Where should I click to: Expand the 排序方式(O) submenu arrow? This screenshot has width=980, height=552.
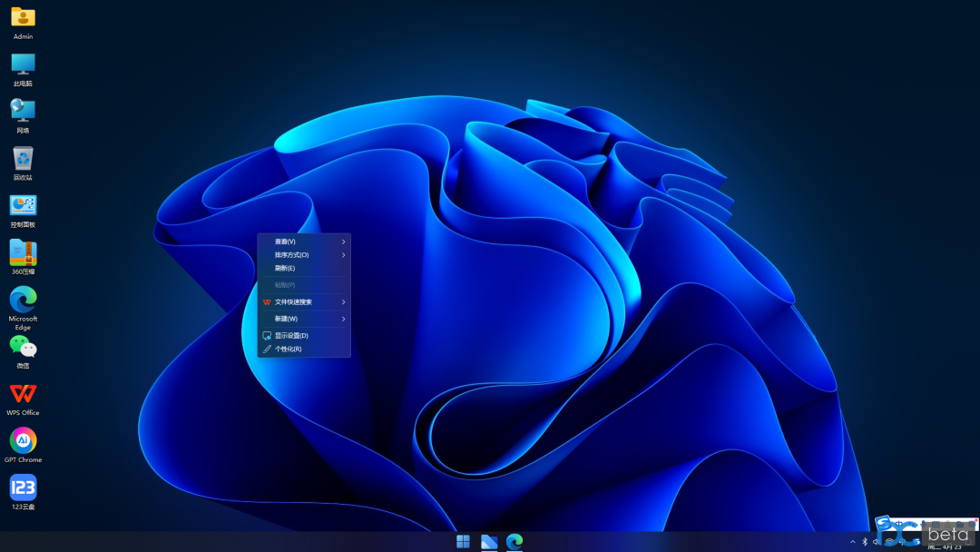point(343,255)
